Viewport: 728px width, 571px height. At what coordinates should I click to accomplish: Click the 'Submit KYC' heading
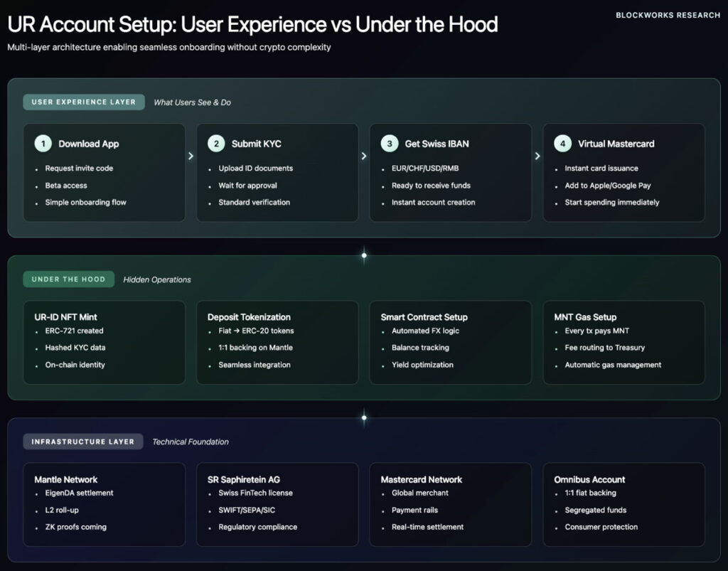pos(256,144)
